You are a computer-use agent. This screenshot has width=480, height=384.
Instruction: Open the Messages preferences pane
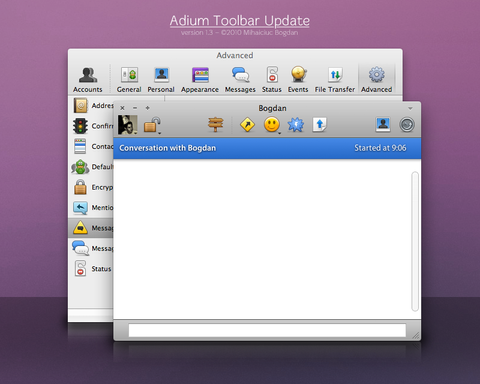pyautogui.click(x=240, y=79)
